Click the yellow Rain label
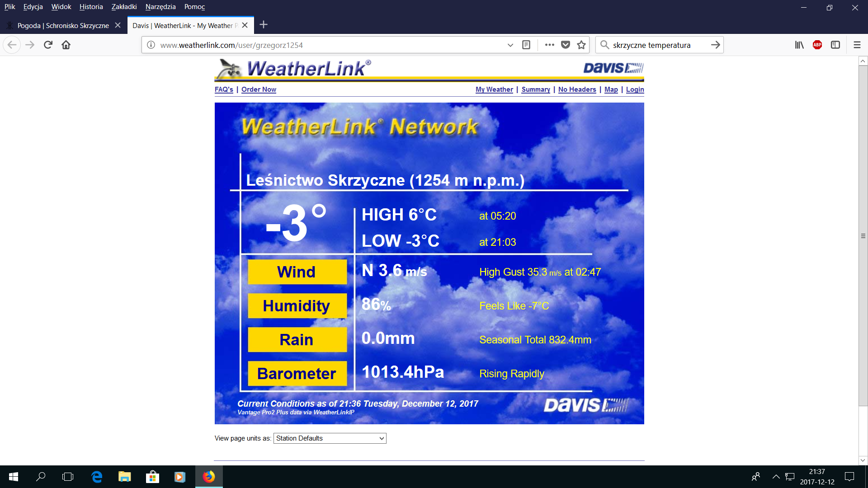Screen dimensions: 868x488 297,340
